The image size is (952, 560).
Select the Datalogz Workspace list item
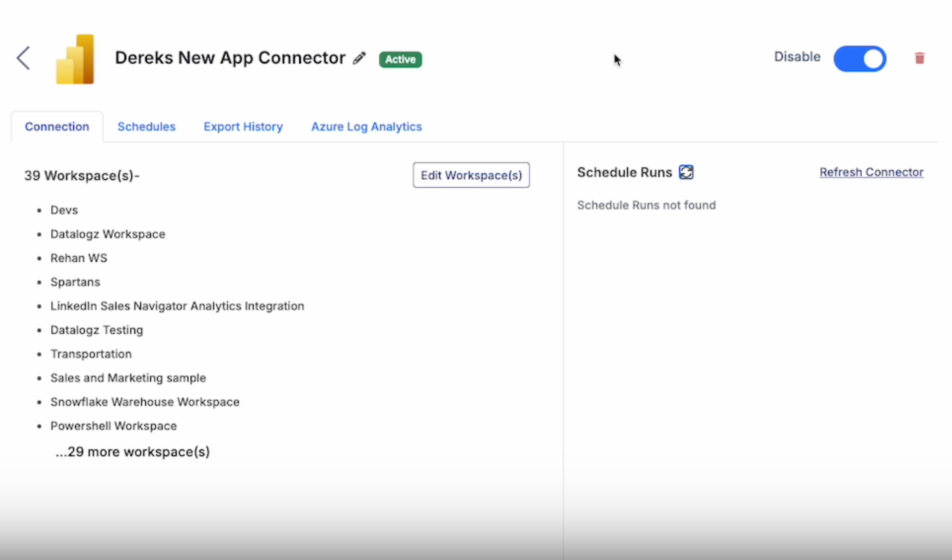108,234
